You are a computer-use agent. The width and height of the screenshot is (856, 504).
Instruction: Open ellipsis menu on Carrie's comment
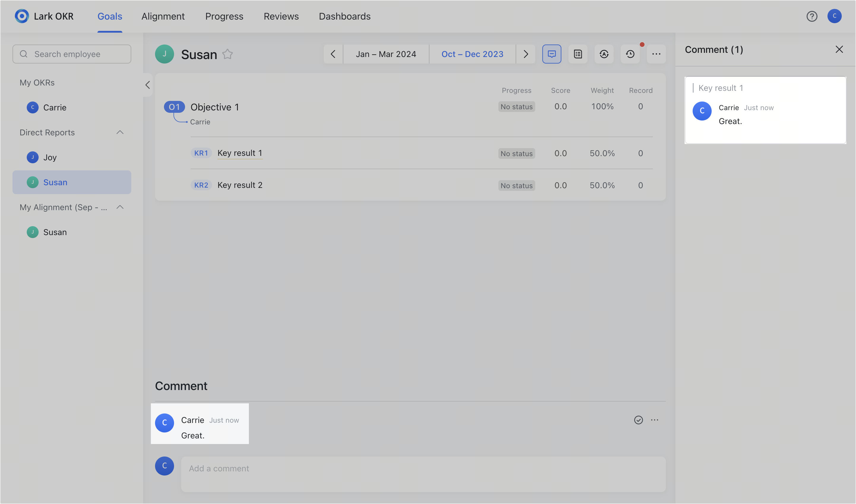[x=655, y=420]
